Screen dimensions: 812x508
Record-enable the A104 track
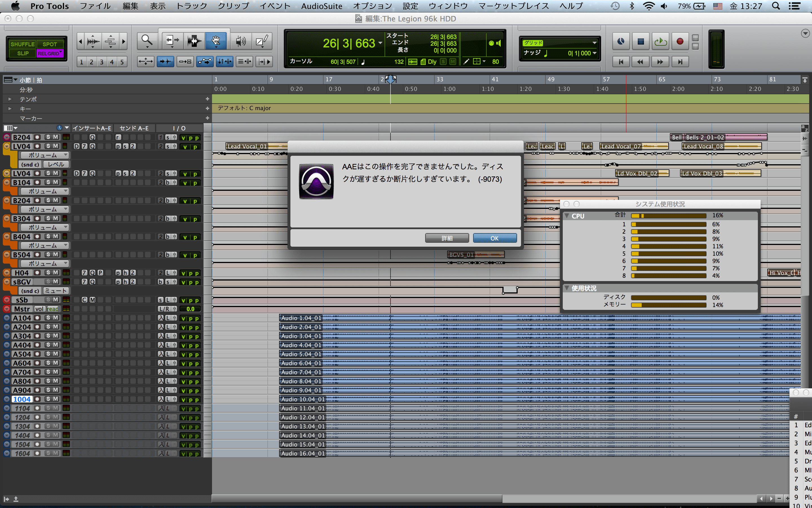pyautogui.click(x=37, y=318)
